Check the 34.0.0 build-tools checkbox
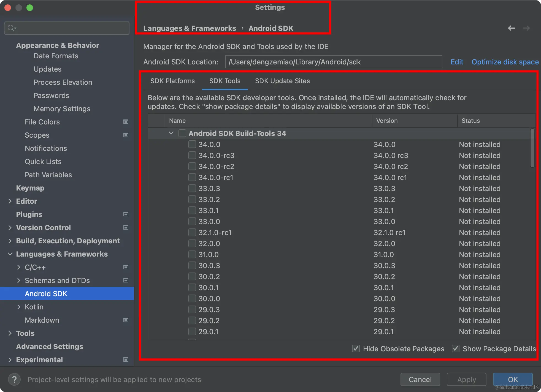 (192, 145)
